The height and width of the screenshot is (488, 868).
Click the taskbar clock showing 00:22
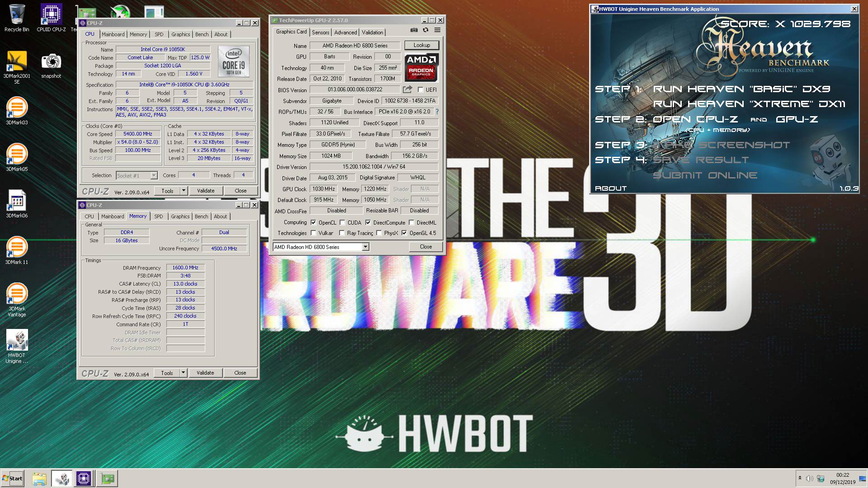click(x=842, y=479)
